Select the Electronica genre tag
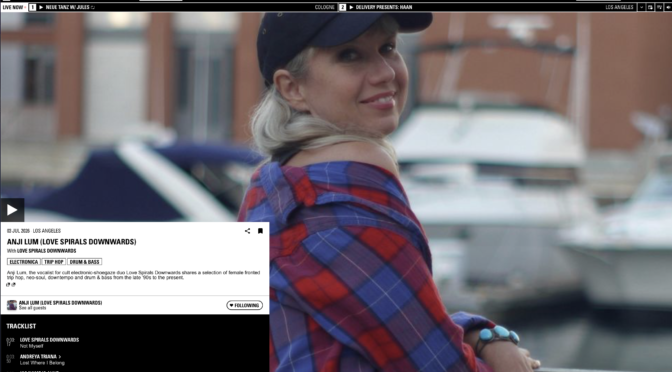The width and height of the screenshot is (672, 372). [24, 262]
